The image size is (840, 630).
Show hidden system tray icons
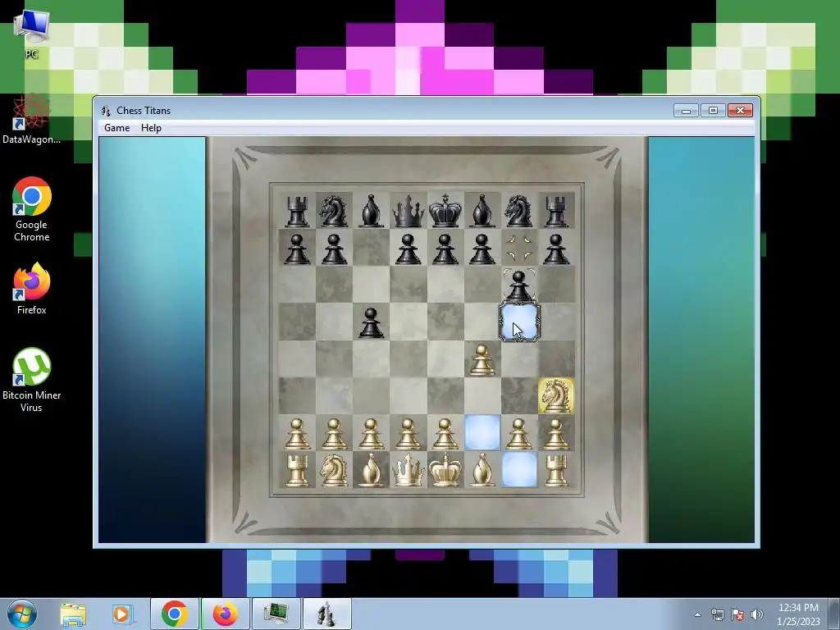tap(697, 614)
